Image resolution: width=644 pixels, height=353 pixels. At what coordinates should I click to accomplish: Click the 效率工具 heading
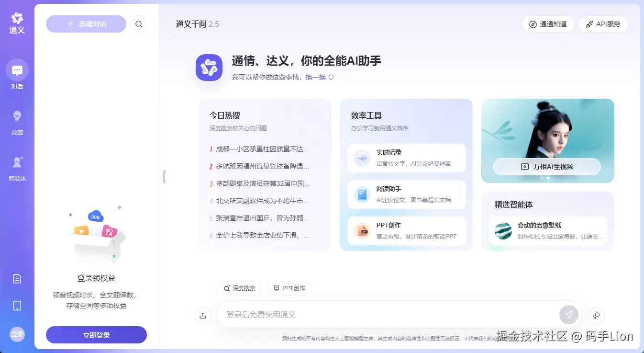[x=366, y=115]
